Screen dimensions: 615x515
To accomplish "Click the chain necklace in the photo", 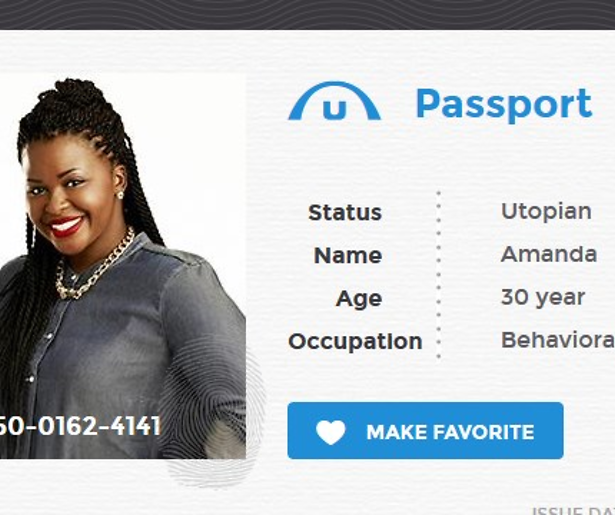I will tap(94, 268).
